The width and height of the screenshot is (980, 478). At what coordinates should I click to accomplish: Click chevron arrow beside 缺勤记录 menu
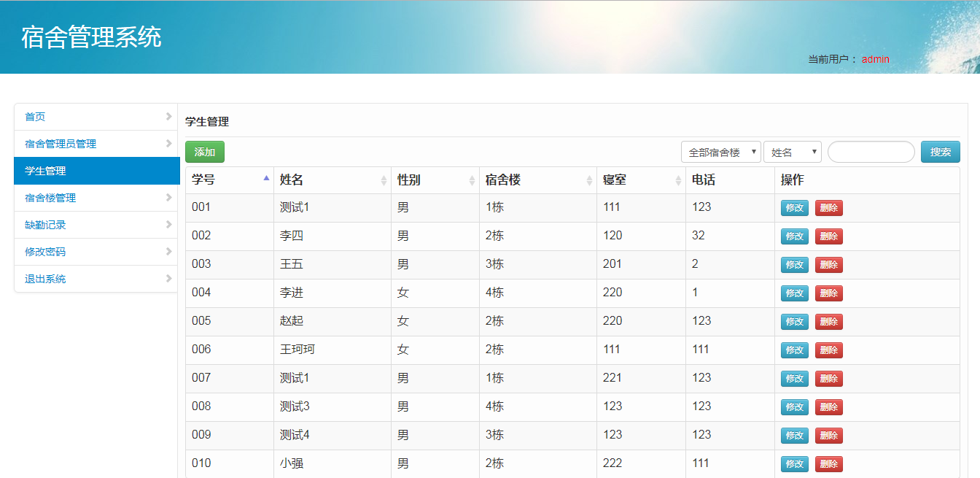click(x=168, y=225)
